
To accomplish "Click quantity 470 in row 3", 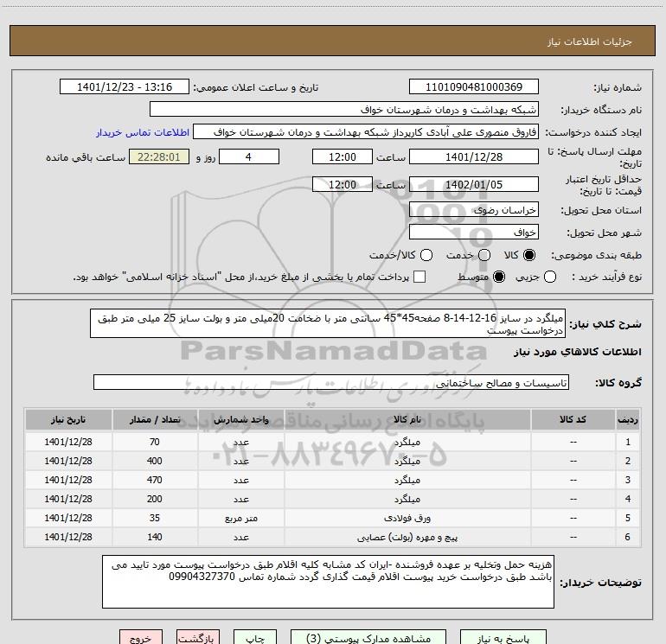I will coord(155,480).
